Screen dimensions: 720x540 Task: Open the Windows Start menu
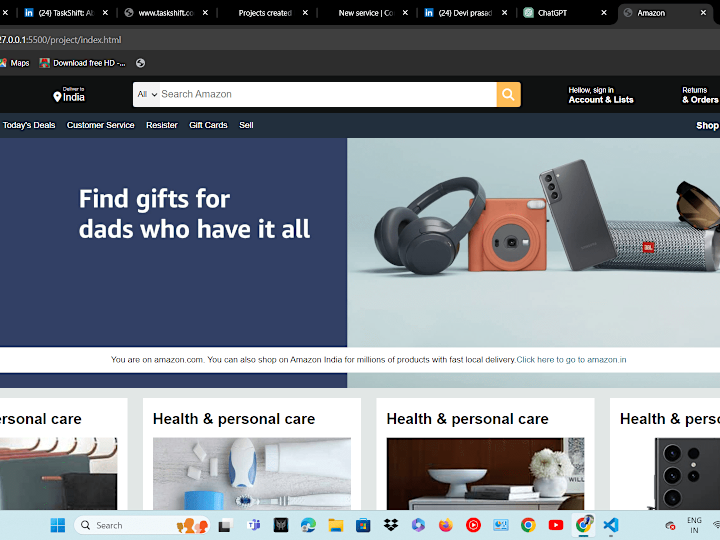click(x=58, y=525)
